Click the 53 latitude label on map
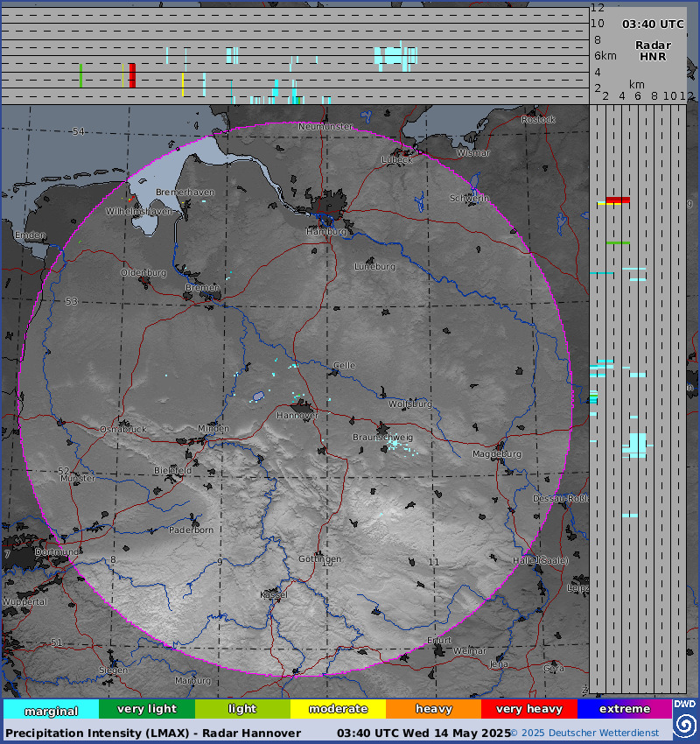Viewport: 700px width, 744px height. tap(71, 301)
